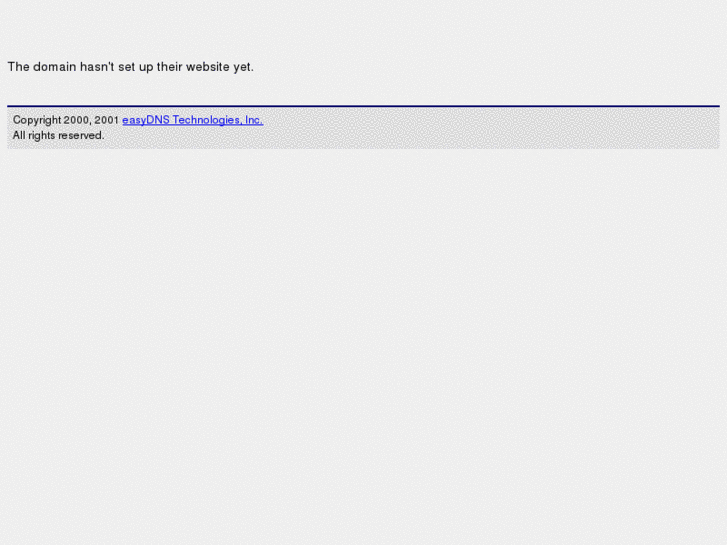Click the blank area above the message
Image resolution: width=727 pixels, height=545 pixels.
click(x=364, y=28)
